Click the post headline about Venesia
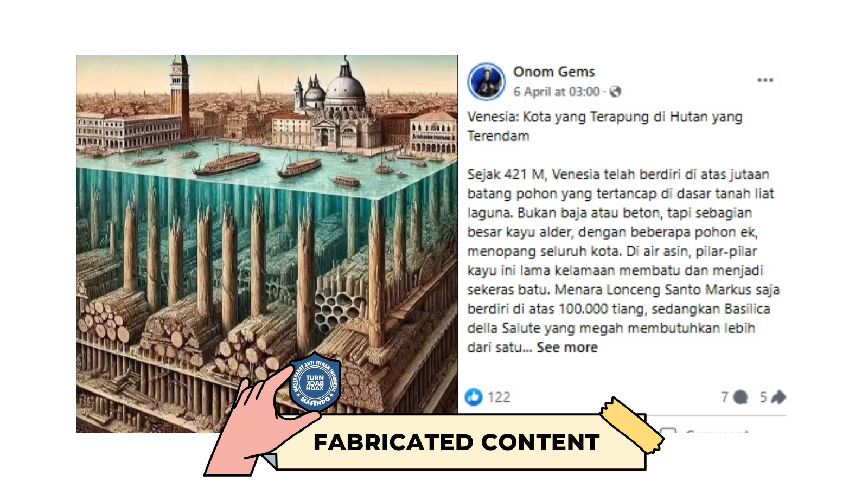 tap(605, 126)
